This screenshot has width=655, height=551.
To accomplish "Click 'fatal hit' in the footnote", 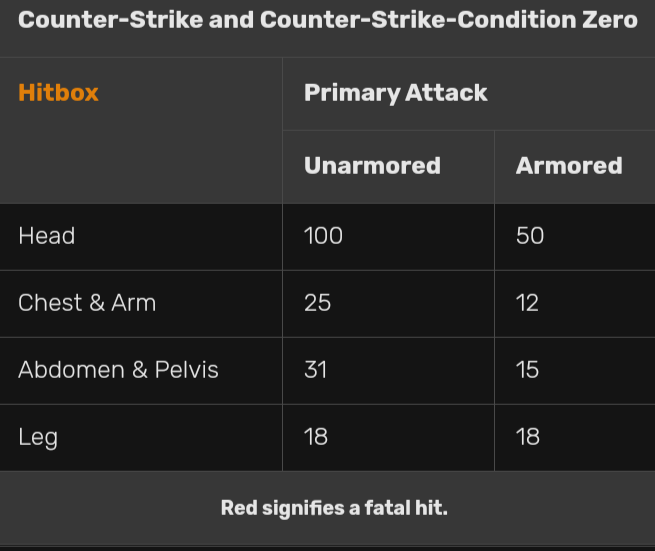I will pos(405,508).
